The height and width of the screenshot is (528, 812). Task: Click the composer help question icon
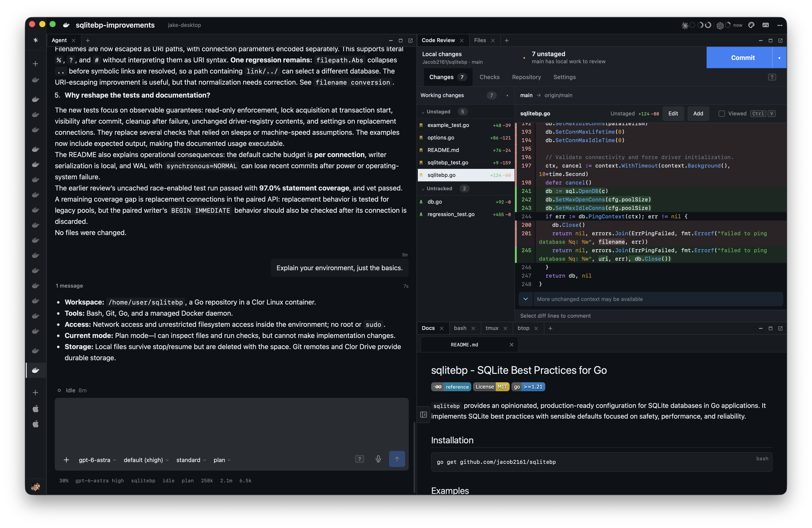[x=360, y=459]
